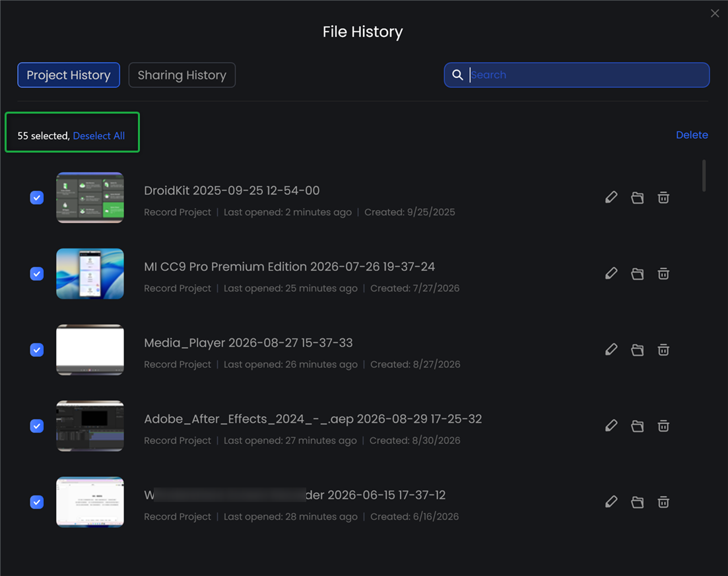Open MI CC9 Pro project thumbnail
The height and width of the screenshot is (576, 728).
pyautogui.click(x=90, y=273)
